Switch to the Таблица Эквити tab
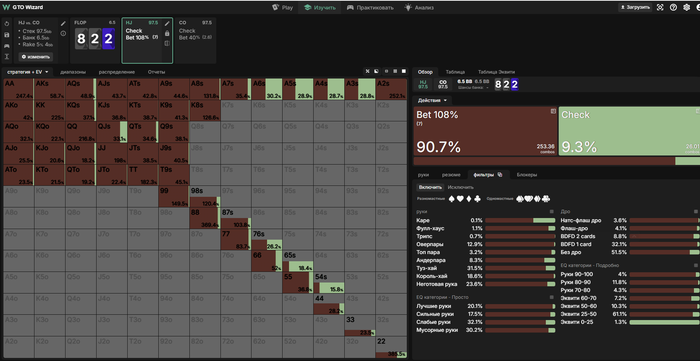 tap(496, 72)
